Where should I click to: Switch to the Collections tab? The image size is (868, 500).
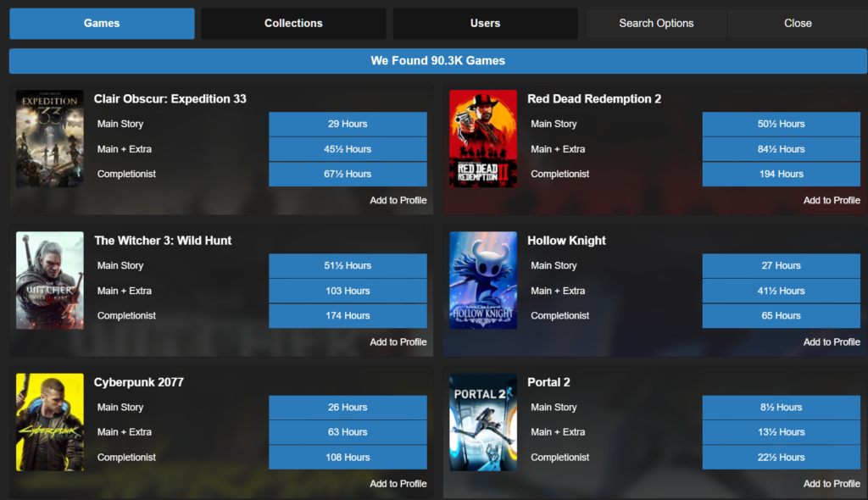click(x=293, y=24)
